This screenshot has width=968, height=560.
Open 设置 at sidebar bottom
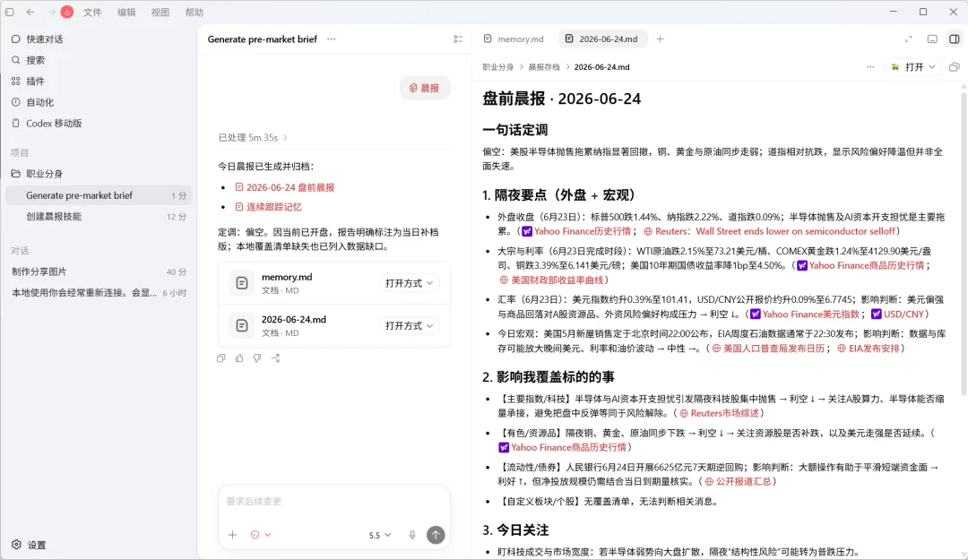click(x=29, y=545)
